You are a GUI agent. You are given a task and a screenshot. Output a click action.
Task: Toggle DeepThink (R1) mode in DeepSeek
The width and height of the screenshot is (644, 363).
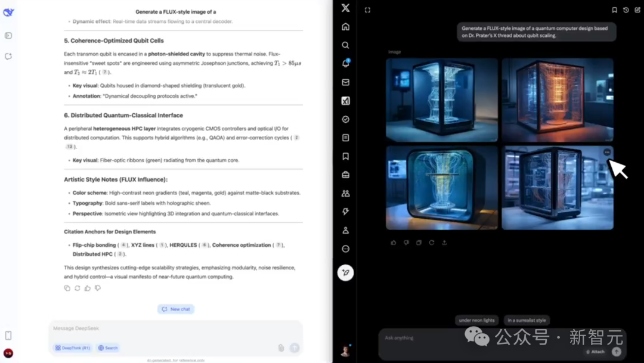click(x=73, y=348)
